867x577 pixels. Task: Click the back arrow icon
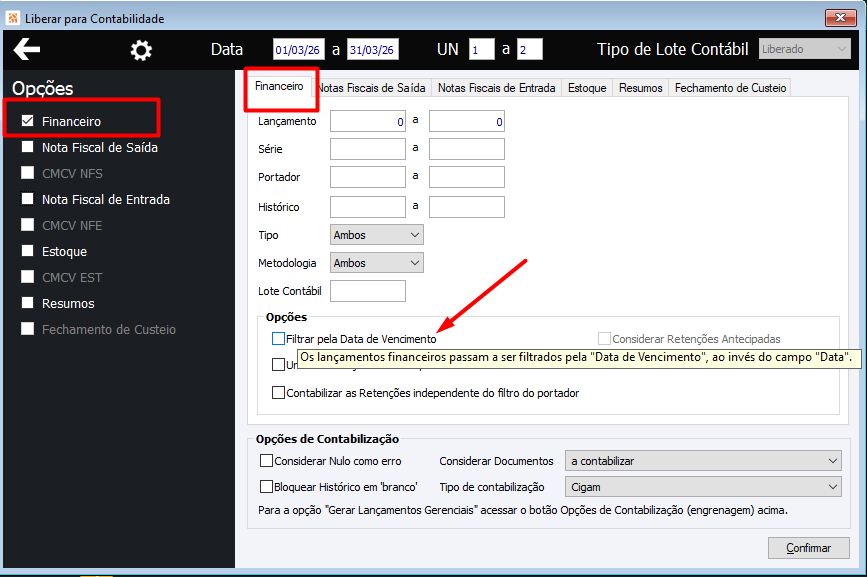click(x=27, y=49)
